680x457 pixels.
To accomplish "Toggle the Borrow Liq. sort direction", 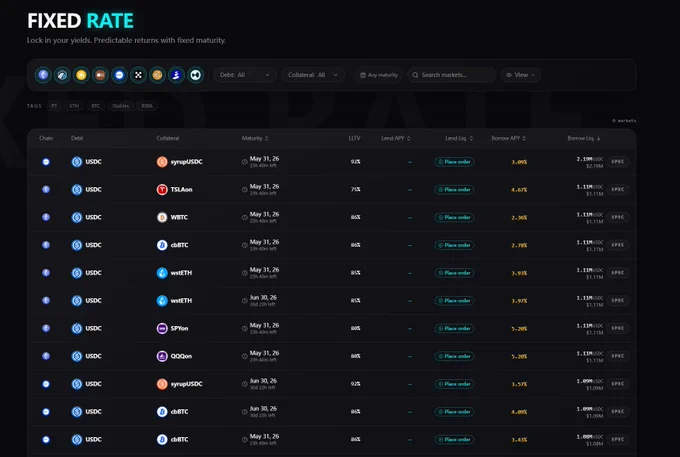I will 584,138.
